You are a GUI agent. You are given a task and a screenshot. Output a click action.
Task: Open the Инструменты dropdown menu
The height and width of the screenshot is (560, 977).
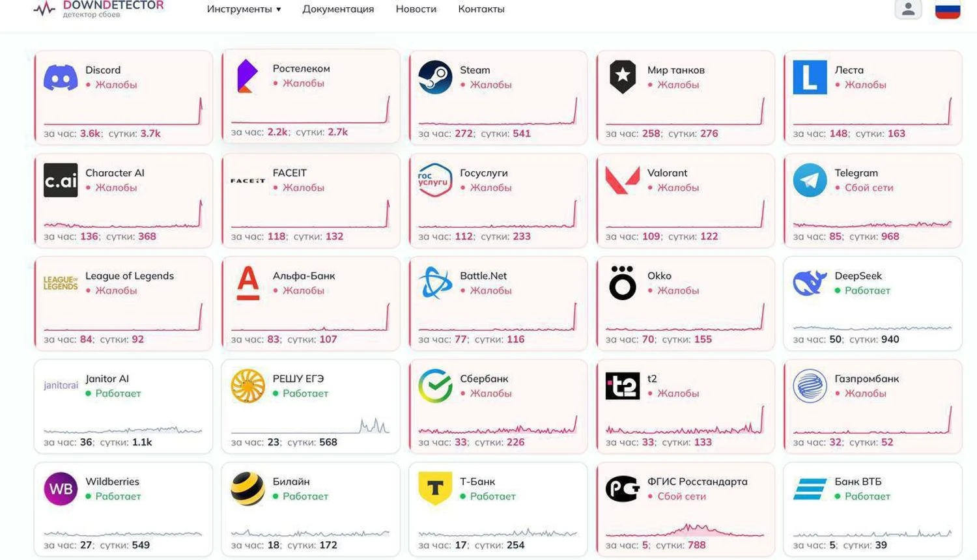pyautogui.click(x=244, y=9)
